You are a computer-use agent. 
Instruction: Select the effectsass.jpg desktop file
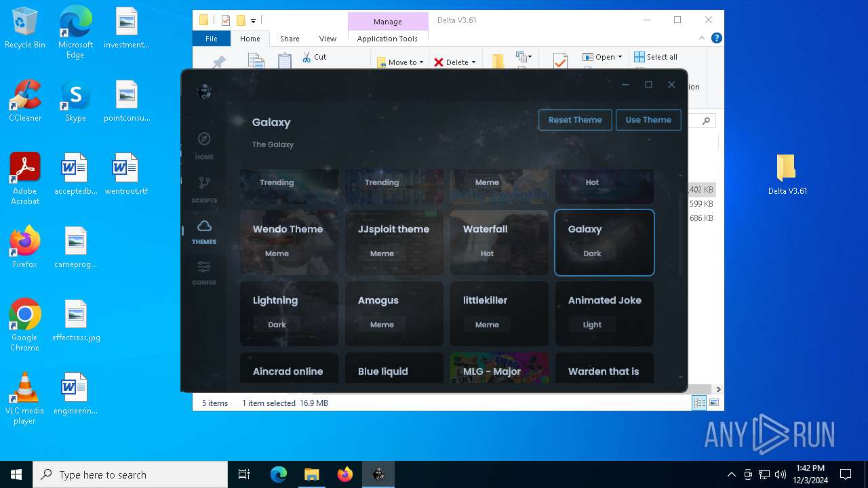tap(76, 321)
